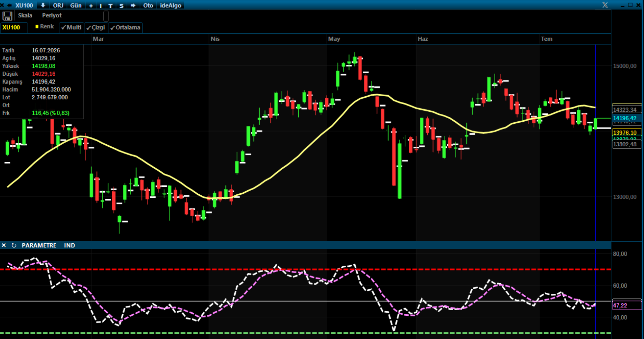Click the right arrow icon in toolbar

pos(133,6)
